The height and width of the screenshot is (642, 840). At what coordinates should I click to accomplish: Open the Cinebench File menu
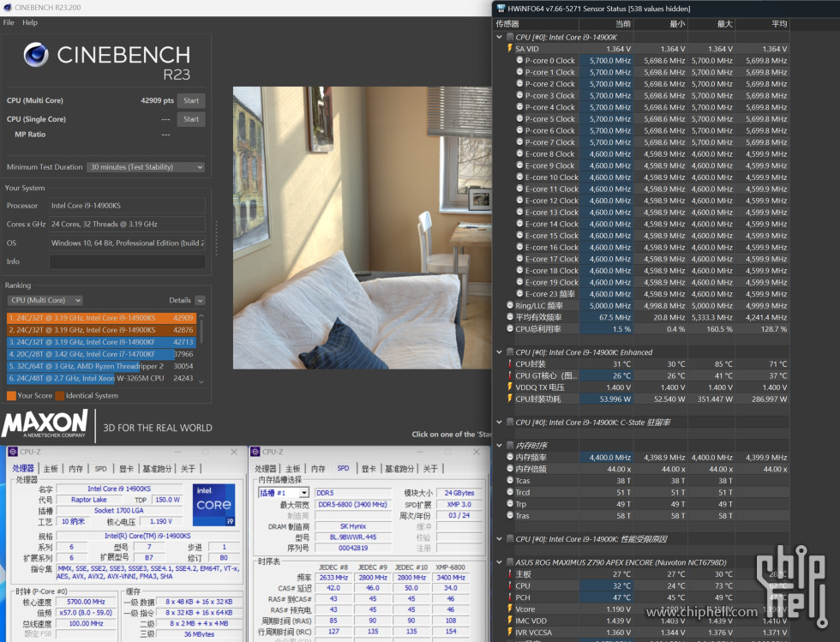coord(9,22)
